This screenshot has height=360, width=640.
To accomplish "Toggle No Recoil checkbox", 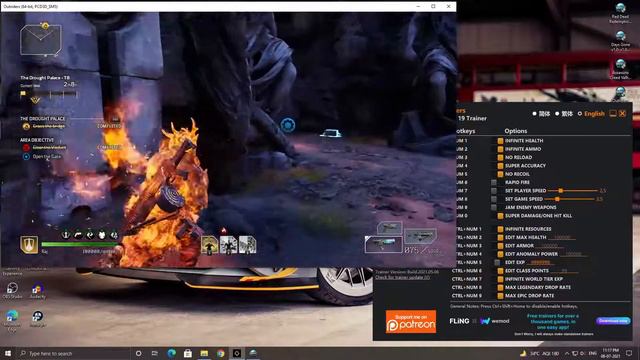I will tap(500, 174).
